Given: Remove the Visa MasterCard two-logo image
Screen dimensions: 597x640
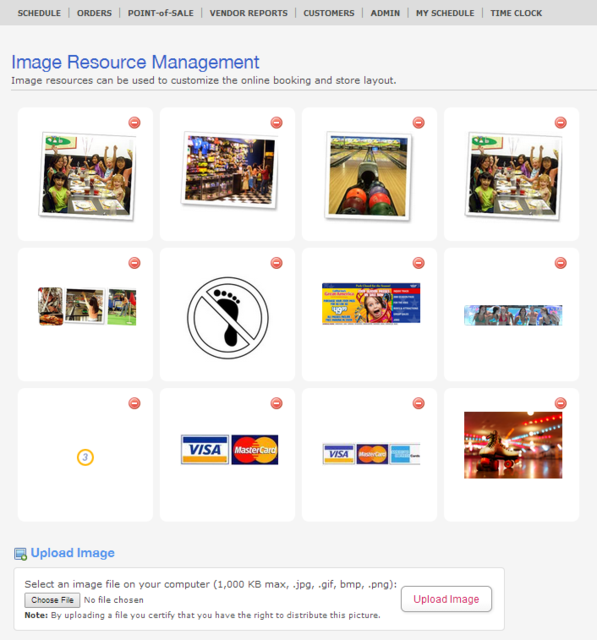Looking at the screenshot, I should 276,403.
